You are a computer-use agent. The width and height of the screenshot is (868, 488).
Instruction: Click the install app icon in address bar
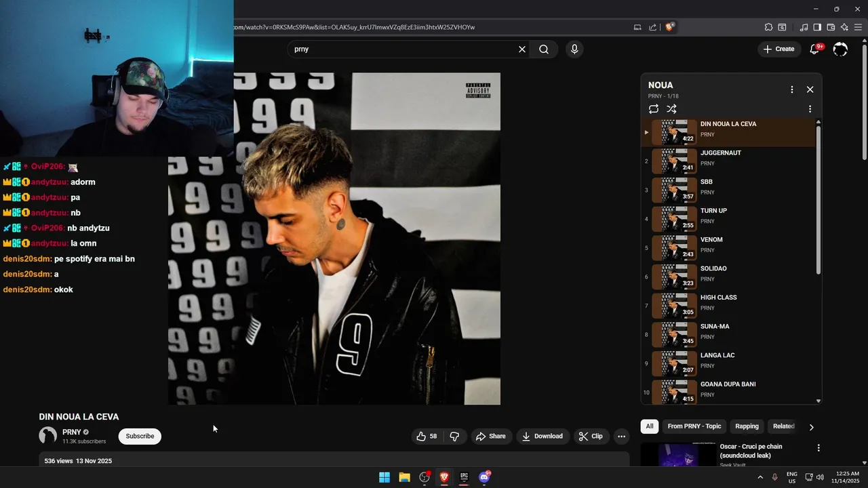coord(637,27)
